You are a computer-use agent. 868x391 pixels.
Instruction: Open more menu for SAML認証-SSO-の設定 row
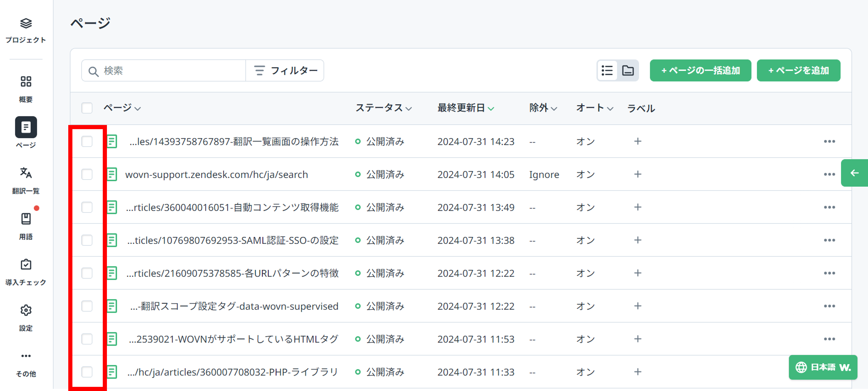click(829, 240)
